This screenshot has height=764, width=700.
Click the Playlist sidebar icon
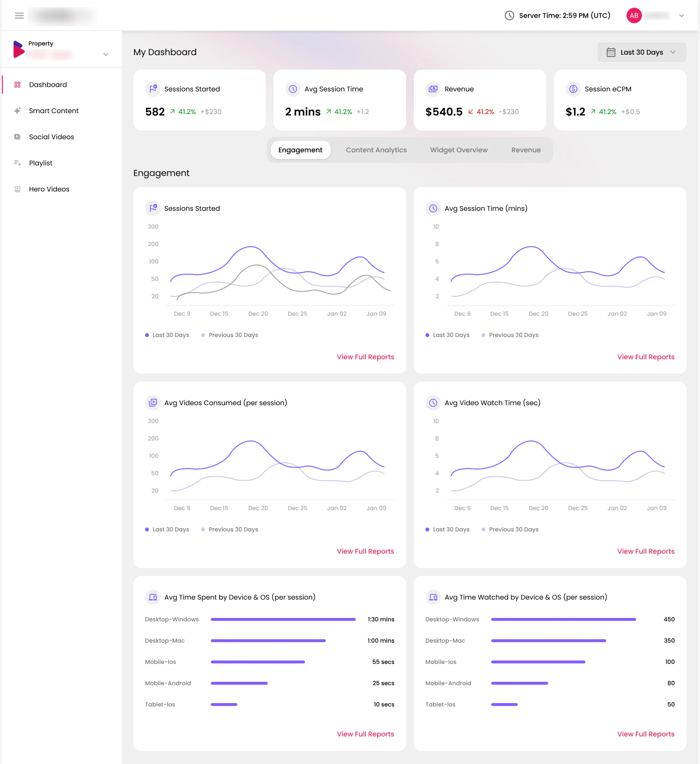(x=17, y=163)
